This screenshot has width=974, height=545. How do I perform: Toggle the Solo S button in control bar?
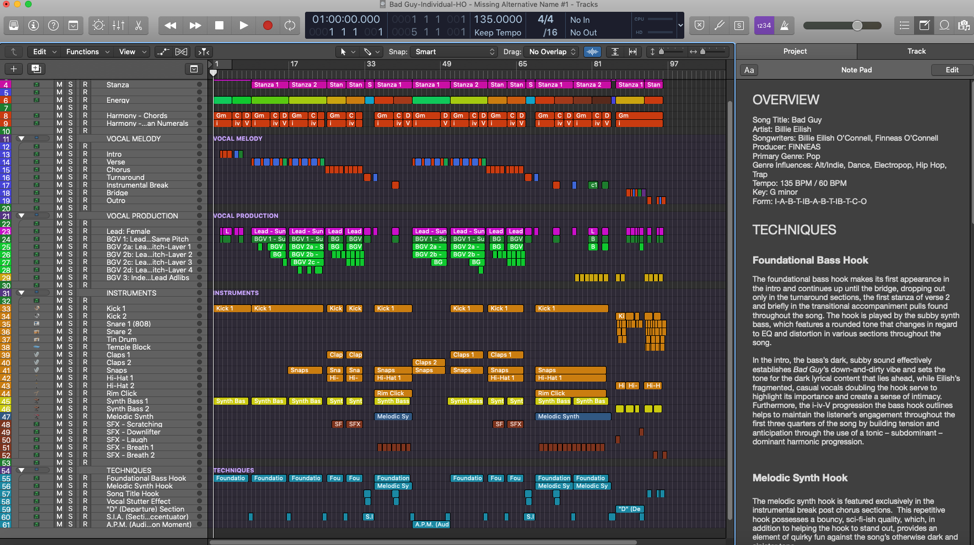click(739, 25)
